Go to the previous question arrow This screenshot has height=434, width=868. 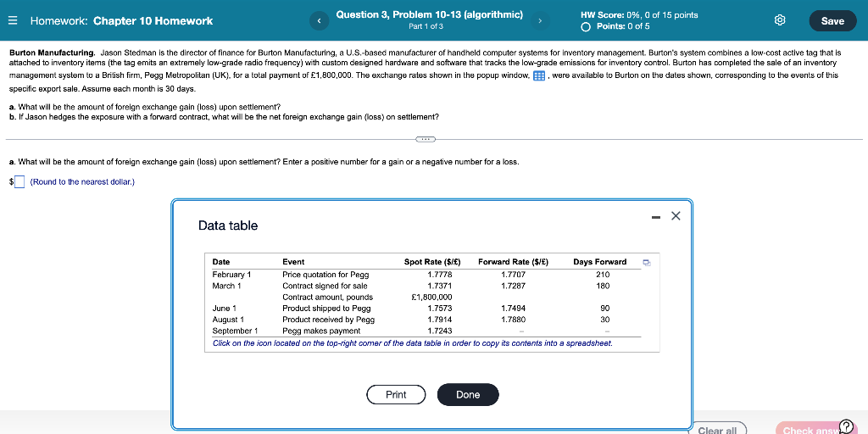click(x=320, y=21)
